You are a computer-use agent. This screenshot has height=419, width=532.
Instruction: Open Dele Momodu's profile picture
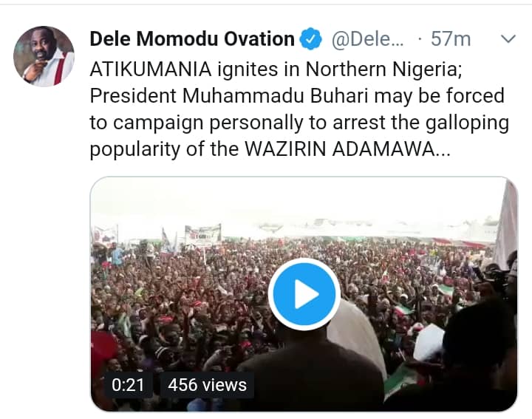click(44, 56)
